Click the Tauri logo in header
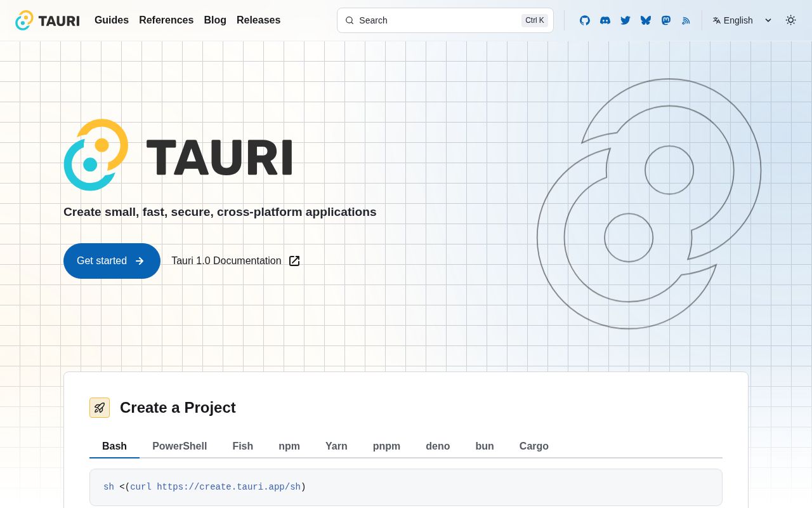Screen dimensions: 812x508 [48, 20]
